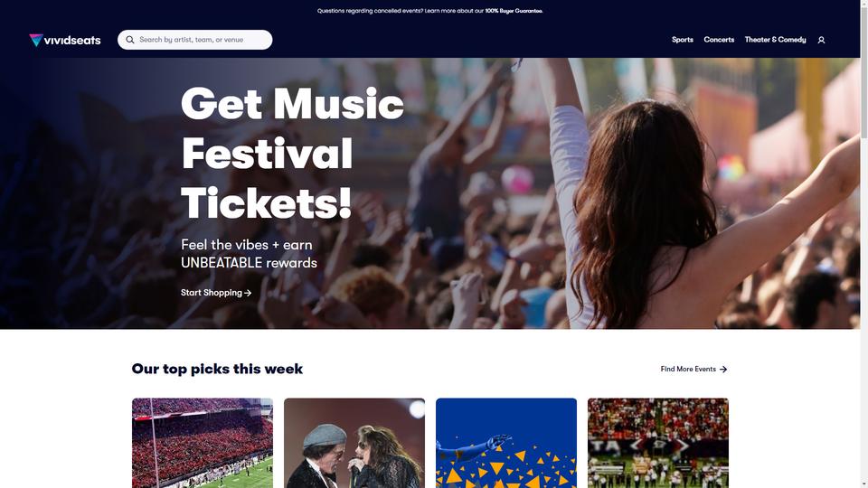
Task: Click the Find More Events link
Action: (693, 369)
